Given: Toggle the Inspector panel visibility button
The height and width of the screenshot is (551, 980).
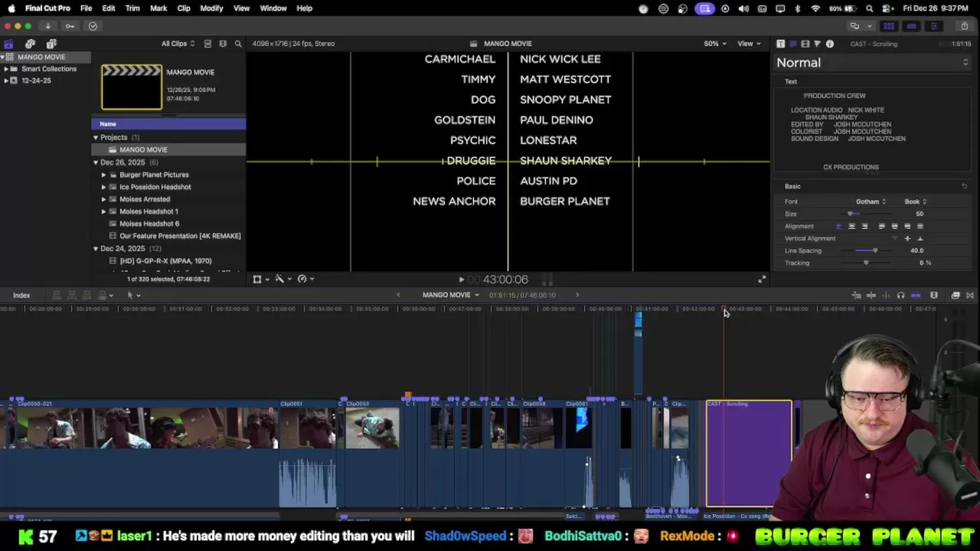Looking at the screenshot, I should 933,26.
